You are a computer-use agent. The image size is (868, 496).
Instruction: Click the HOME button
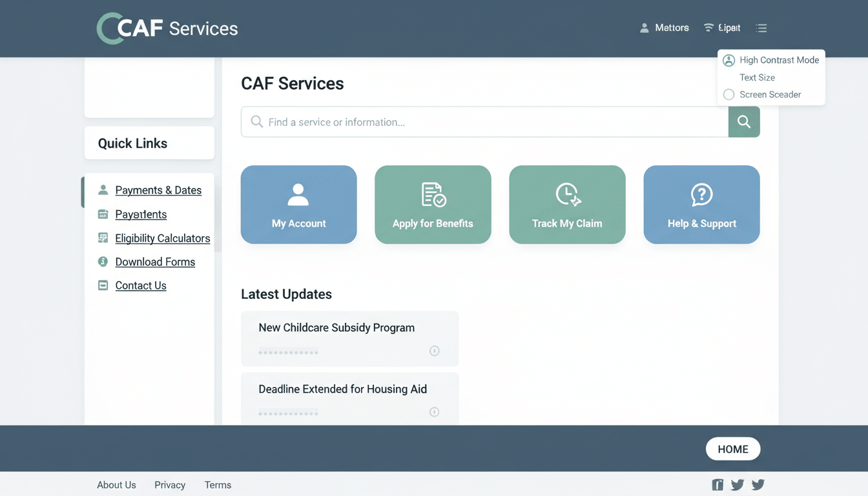(x=733, y=449)
